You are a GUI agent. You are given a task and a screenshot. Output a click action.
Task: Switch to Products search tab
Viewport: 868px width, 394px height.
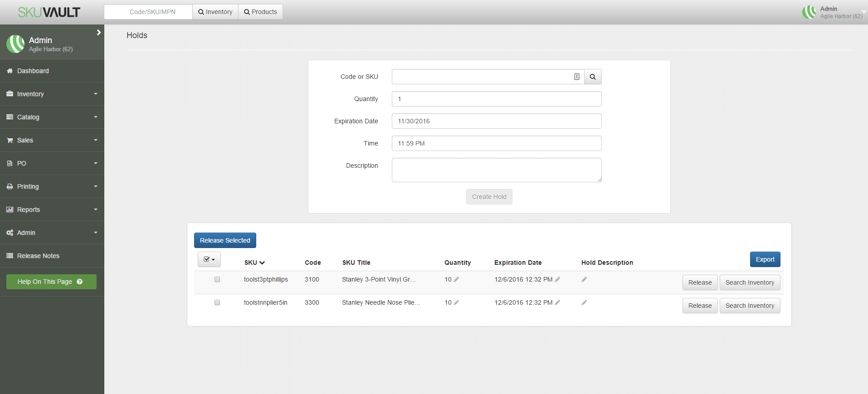click(260, 12)
